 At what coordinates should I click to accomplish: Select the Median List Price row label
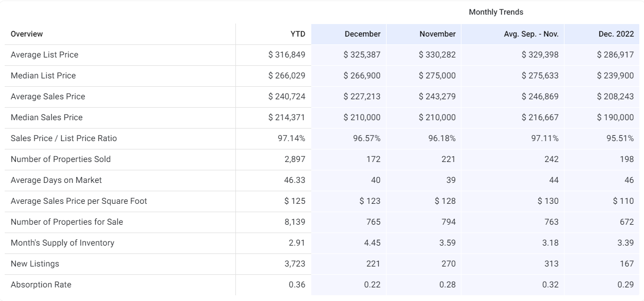(43, 76)
